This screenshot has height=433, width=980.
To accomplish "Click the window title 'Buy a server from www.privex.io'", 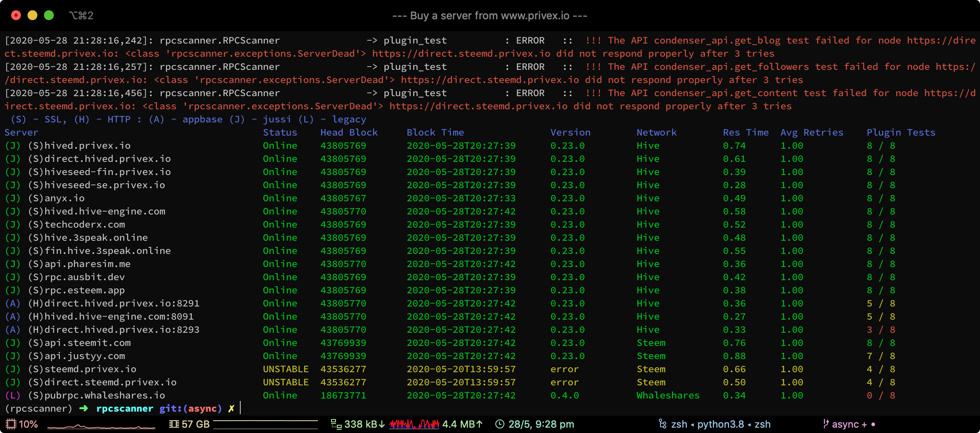I will [490, 16].
